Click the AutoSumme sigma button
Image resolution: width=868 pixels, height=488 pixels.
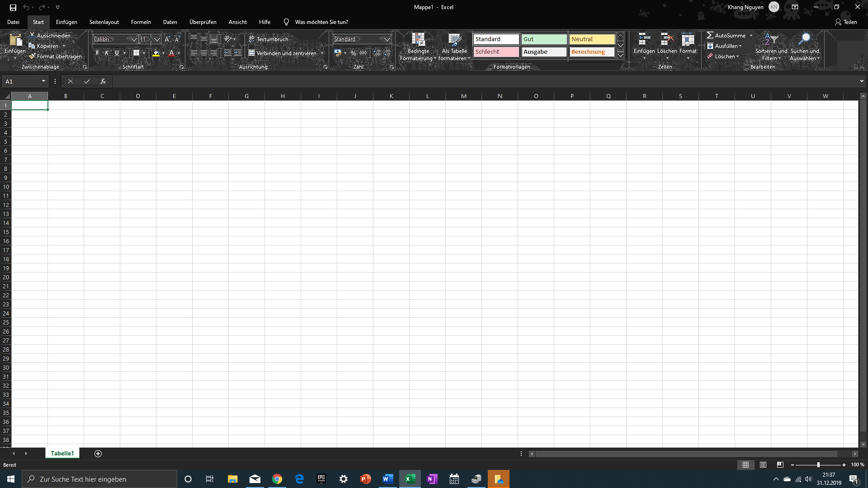[x=726, y=35]
